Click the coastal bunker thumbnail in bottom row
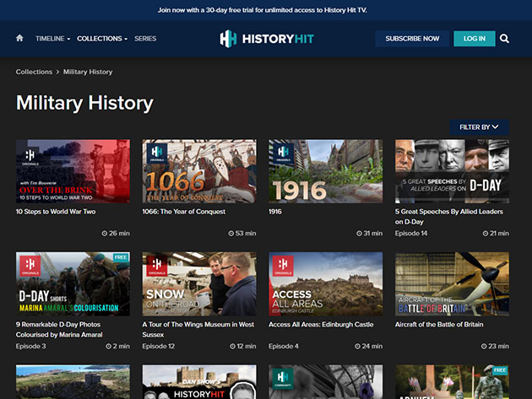 (73, 382)
